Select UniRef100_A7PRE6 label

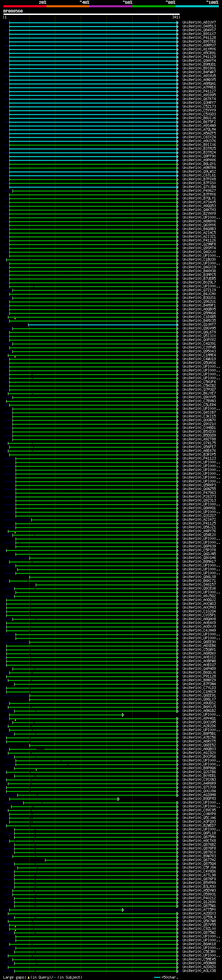pos(199,88)
